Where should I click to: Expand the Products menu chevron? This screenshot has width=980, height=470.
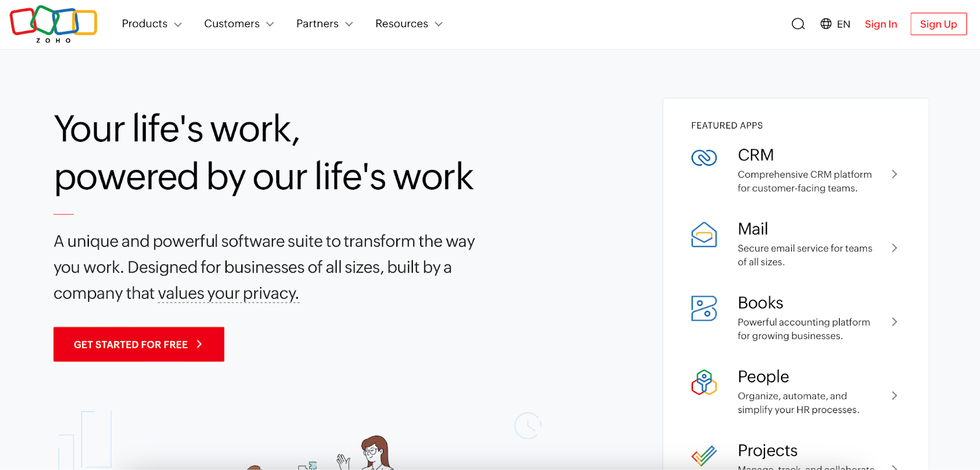tap(178, 24)
